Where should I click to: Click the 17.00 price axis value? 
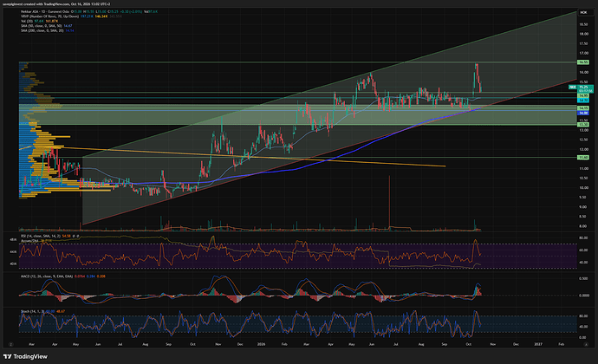[583, 54]
